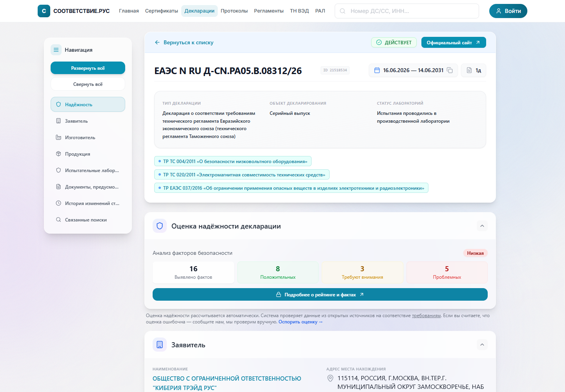Click the search magnifier icon
The image size is (565, 392).
click(343, 11)
